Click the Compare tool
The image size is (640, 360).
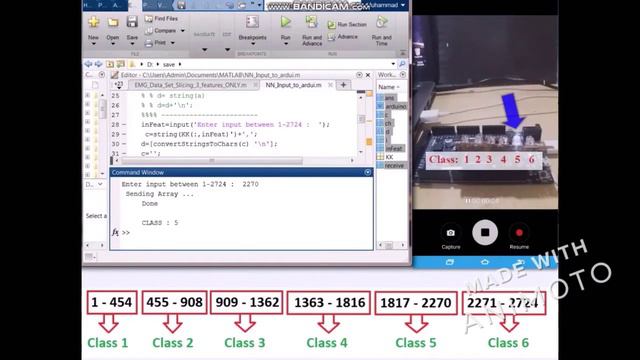[x=161, y=31]
